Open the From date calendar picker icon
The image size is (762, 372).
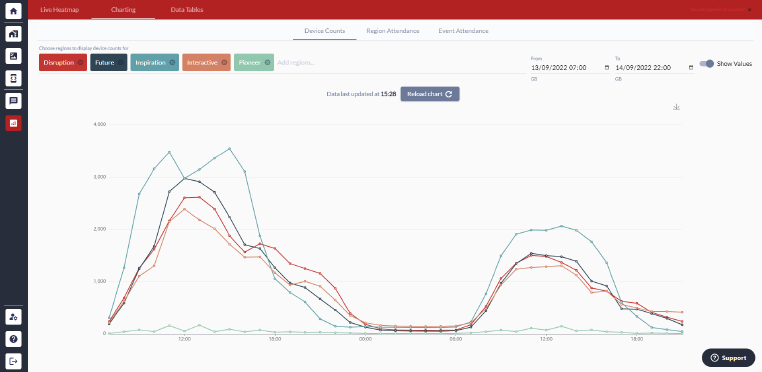click(x=606, y=68)
